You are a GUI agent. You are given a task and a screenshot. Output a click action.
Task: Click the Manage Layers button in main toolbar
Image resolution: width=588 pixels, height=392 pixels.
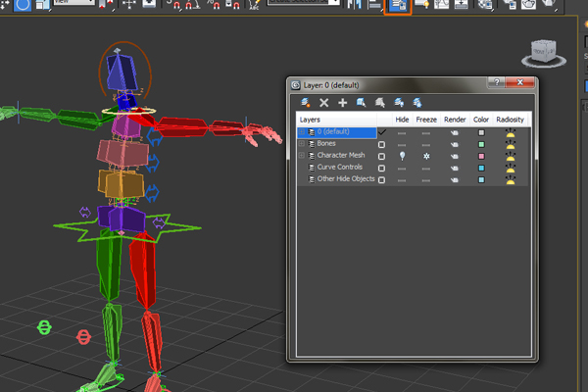398,6
